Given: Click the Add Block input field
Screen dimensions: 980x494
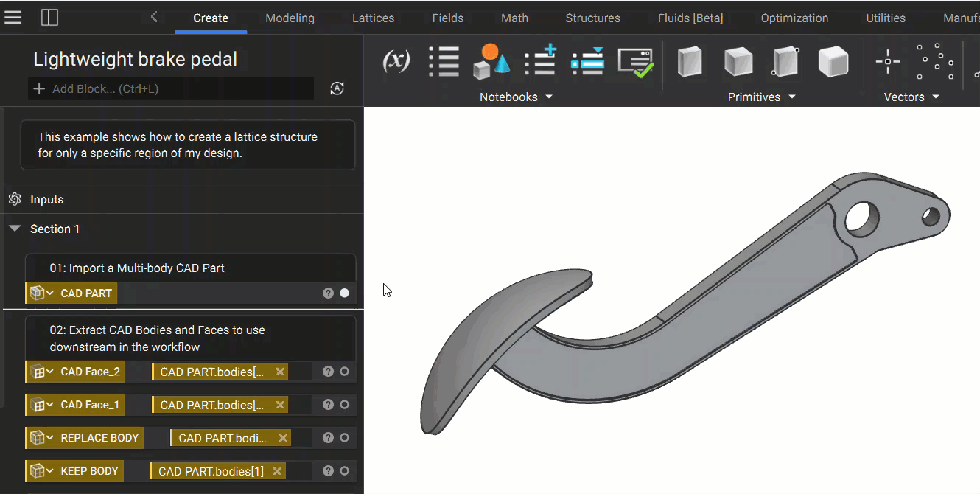Looking at the screenshot, I should coord(169,88).
